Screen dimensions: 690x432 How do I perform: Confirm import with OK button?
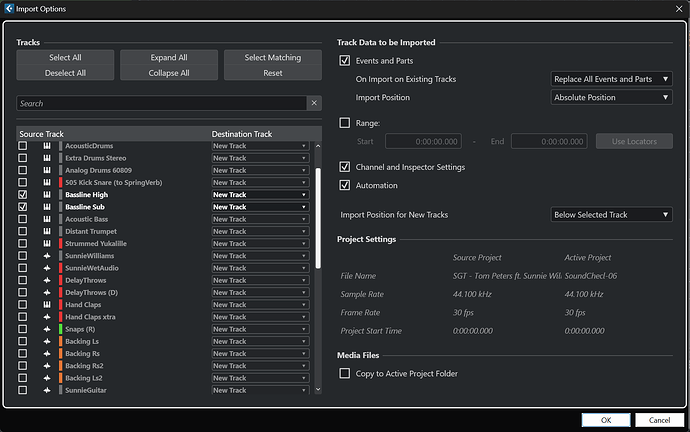coord(606,420)
